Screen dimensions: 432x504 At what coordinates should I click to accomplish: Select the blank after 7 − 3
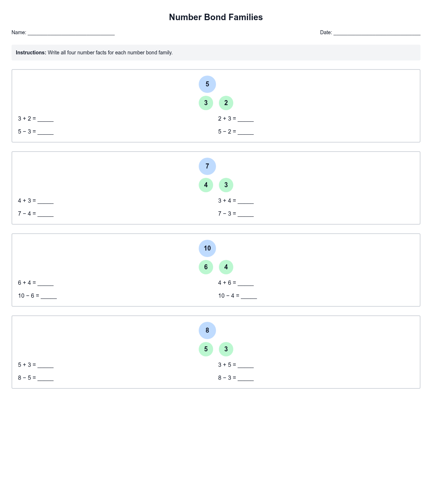click(x=246, y=214)
